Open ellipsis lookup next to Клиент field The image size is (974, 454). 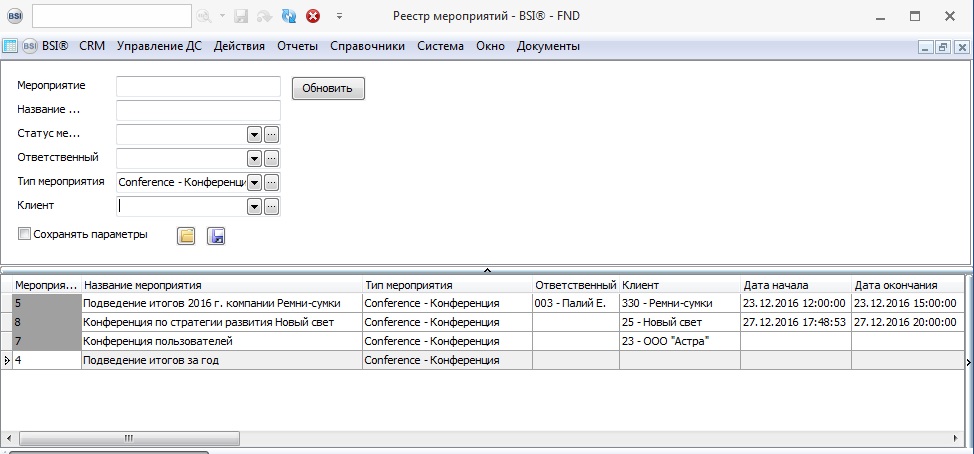click(x=271, y=206)
